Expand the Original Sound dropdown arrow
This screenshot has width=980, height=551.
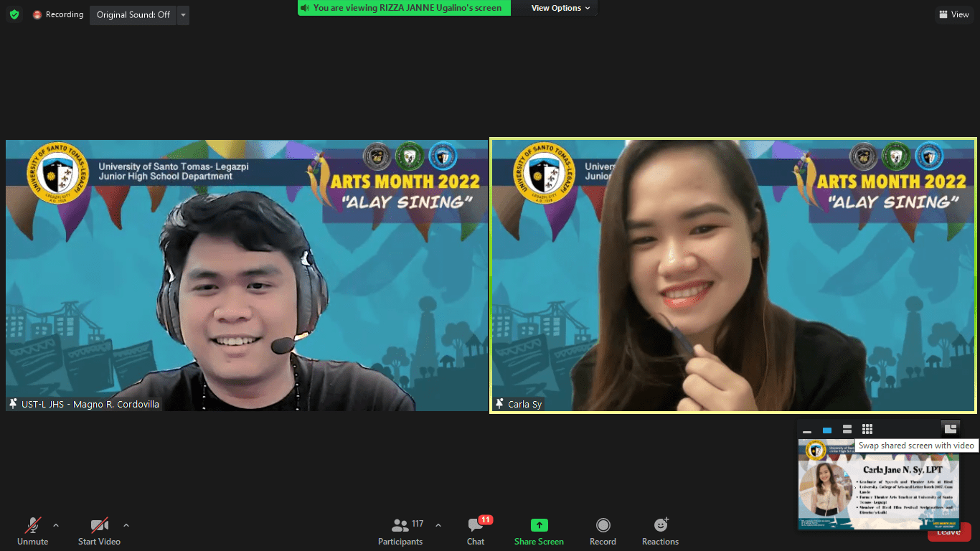coord(183,14)
